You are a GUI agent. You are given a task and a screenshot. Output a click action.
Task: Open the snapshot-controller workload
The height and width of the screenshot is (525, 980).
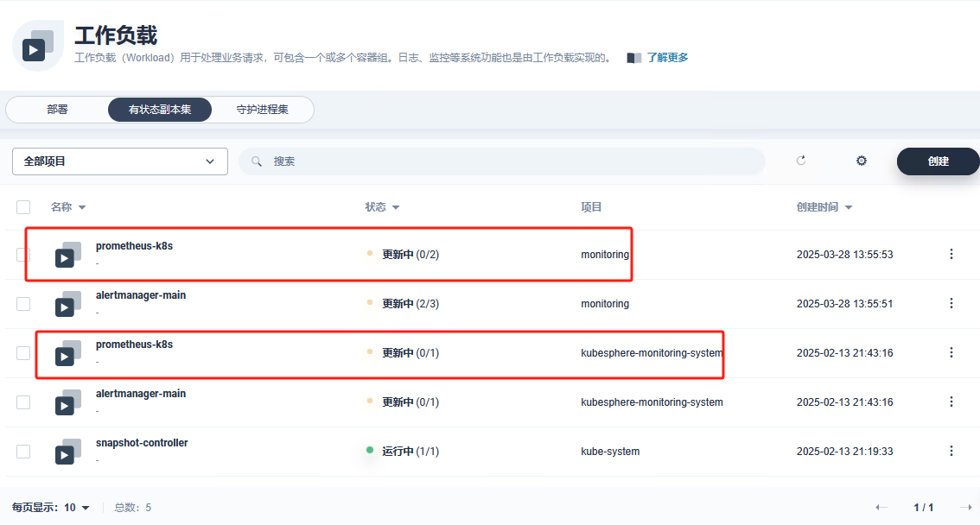(142, 443)
